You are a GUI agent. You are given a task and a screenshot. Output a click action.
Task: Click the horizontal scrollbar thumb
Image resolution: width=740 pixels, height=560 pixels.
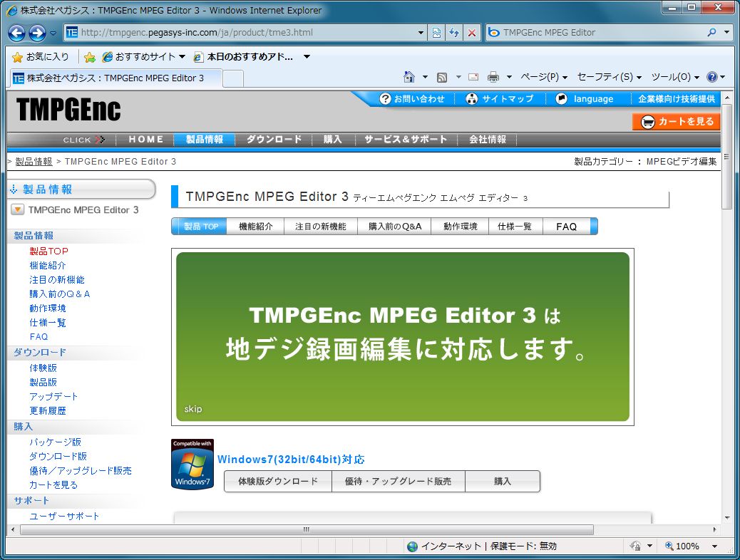point(307,530)
